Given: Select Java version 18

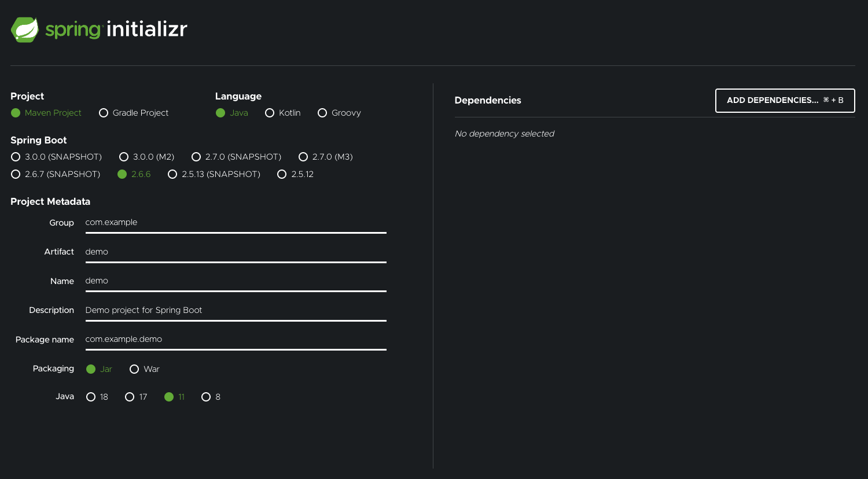Looking at the screenshot, I should (97, 397).
